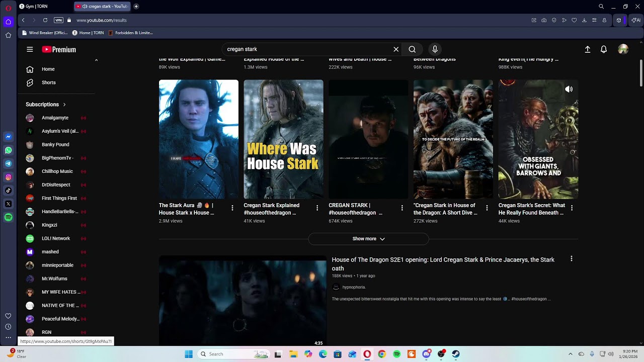Viewport: 644px width, 362px height.
Task: Open options for Cregan Stark's Secret short
Action: tap(572, 208)
